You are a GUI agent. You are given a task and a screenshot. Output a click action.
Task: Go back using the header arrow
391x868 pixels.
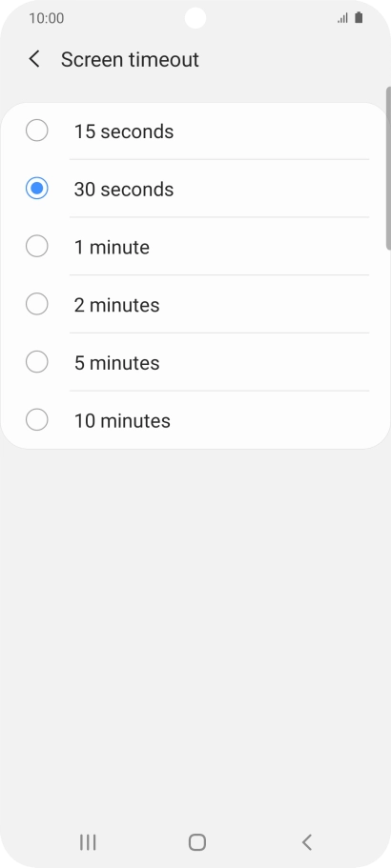coord(34,59)
